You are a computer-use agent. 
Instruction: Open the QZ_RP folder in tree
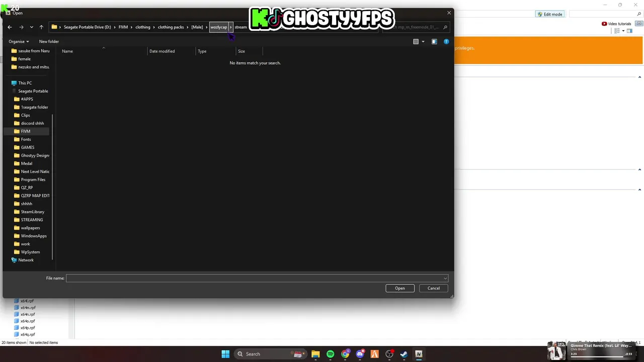(x=24, y=188)
